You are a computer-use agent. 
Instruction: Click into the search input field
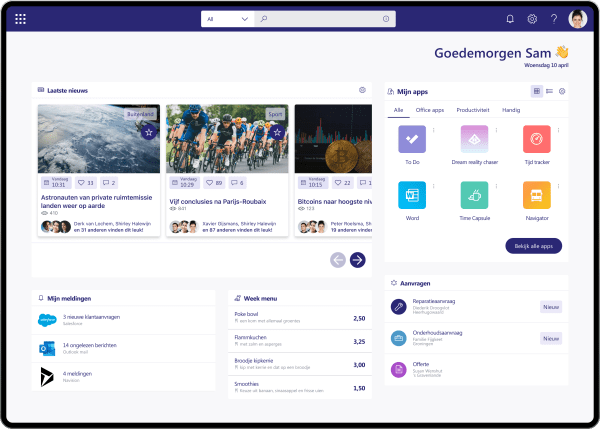(x=320, y=19)
